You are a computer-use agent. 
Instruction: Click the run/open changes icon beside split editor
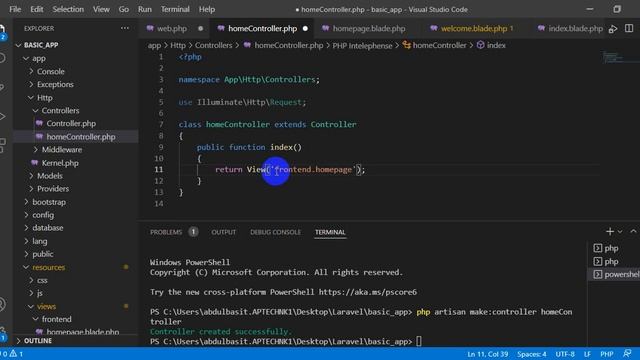(613, 29)
